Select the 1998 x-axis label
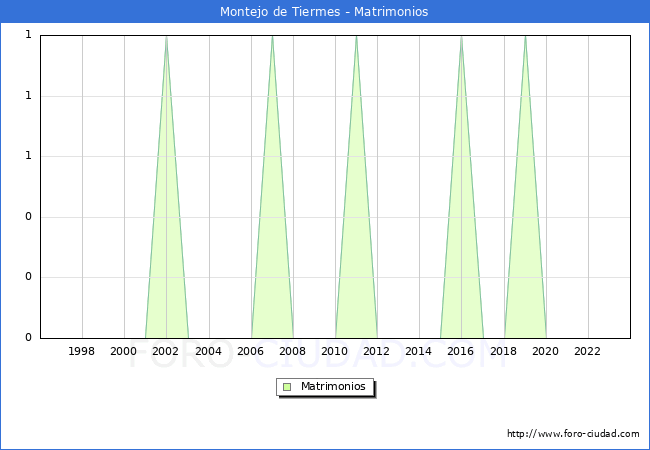 (x=81, y=351)
